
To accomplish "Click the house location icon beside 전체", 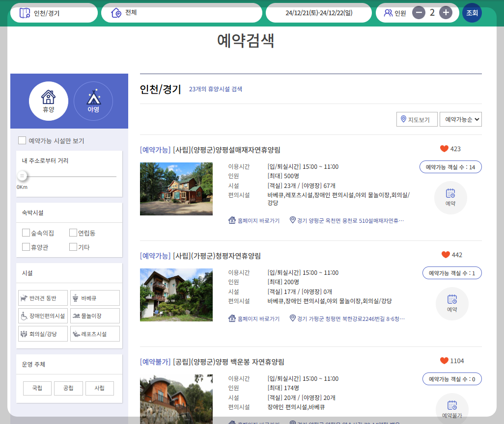I will pos(116,13).
